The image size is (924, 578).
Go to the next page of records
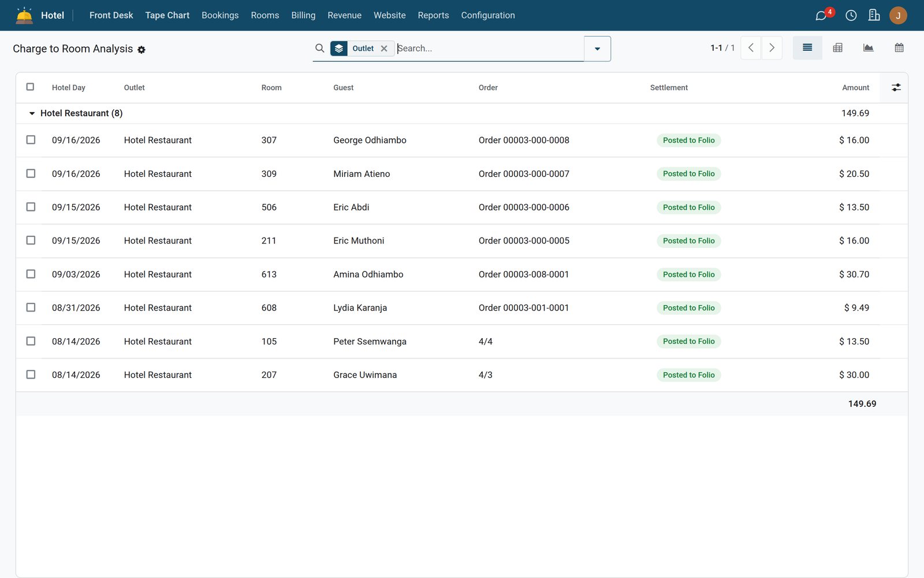point(772,48)
